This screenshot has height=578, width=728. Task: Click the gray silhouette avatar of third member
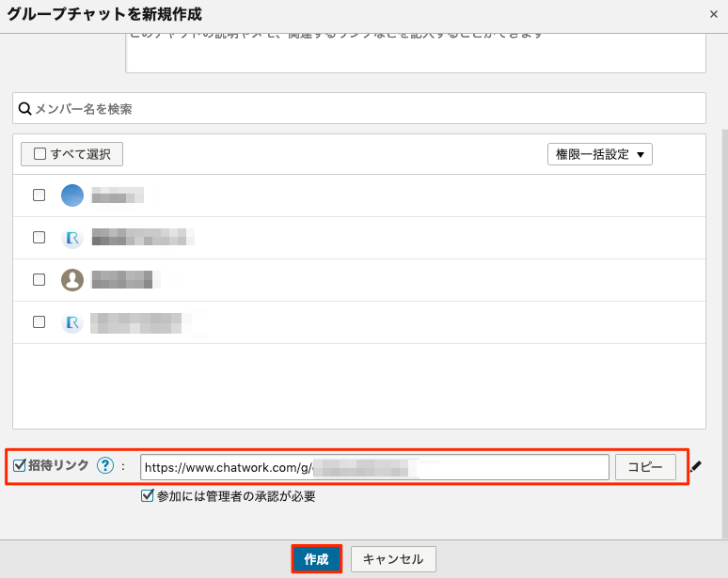coord(72,280)
